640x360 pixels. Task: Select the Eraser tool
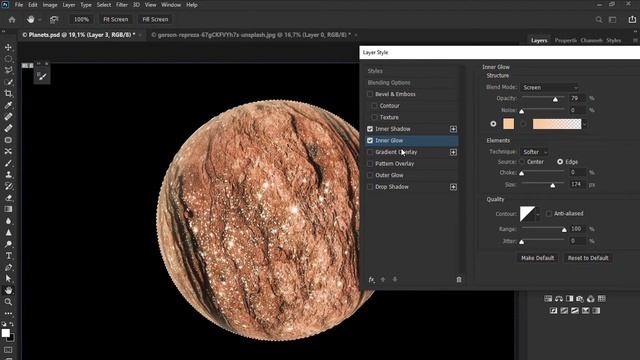(8, 198)
